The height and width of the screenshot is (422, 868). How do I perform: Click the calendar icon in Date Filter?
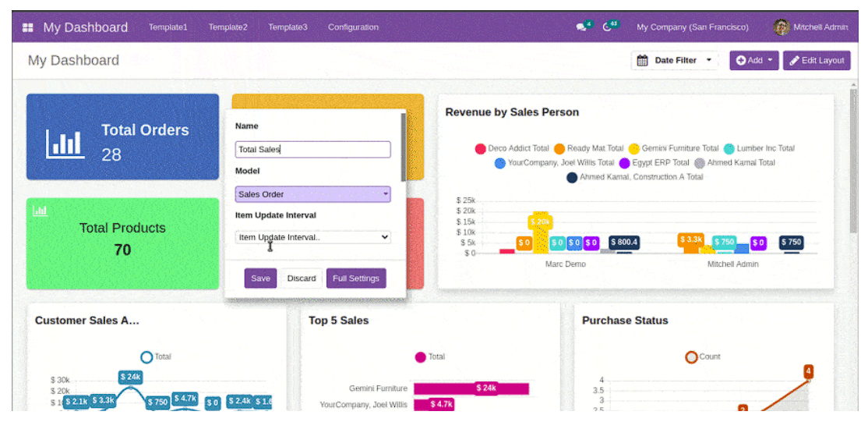point(643,61)
